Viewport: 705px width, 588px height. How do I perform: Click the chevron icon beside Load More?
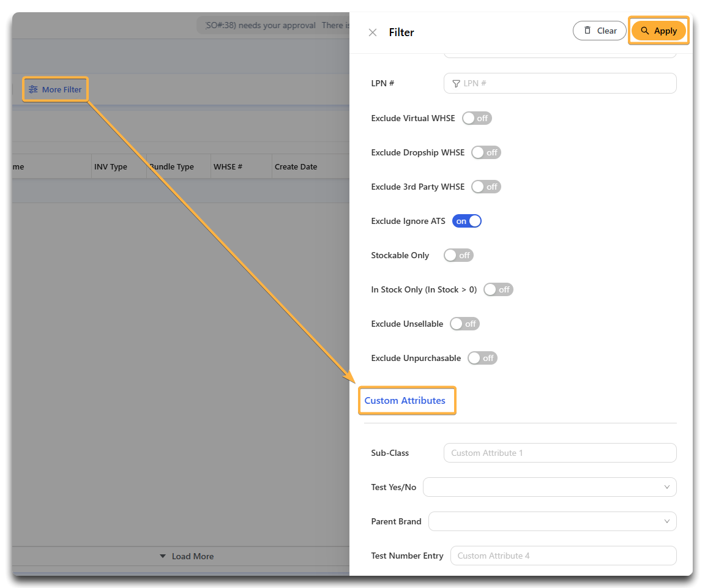pyautogui.click(x=163, y=556)
